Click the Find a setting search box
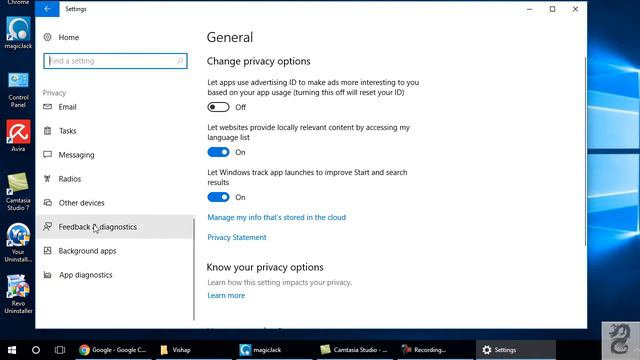Screen dimensions: 640x360 (116, 61)
